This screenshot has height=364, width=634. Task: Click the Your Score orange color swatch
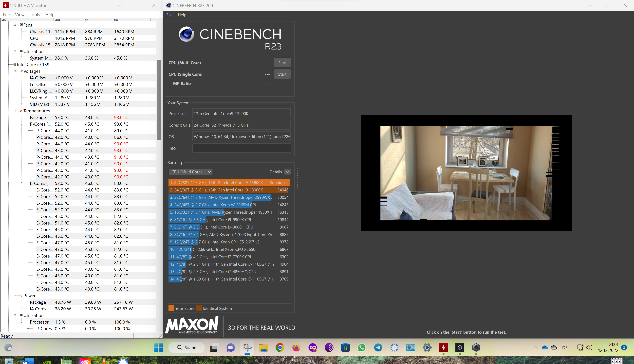[x=171, y=308]
